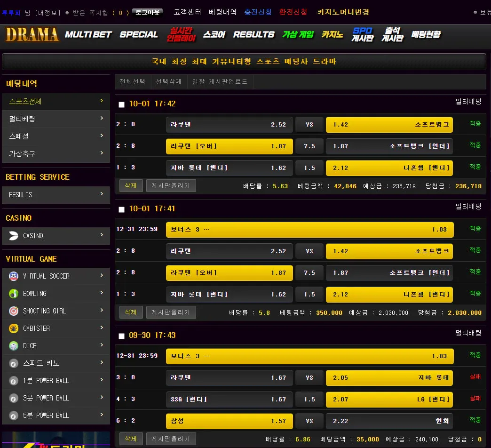Image resolution: width=491 pixels, height=448 pixels.
Task: Open the 1분 Power Ball icon
Action: click(14, 381)
